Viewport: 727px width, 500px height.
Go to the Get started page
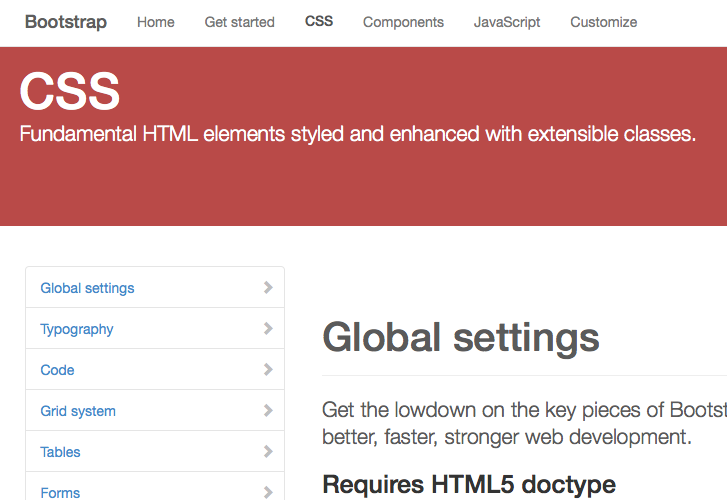(x=239, y=22)
